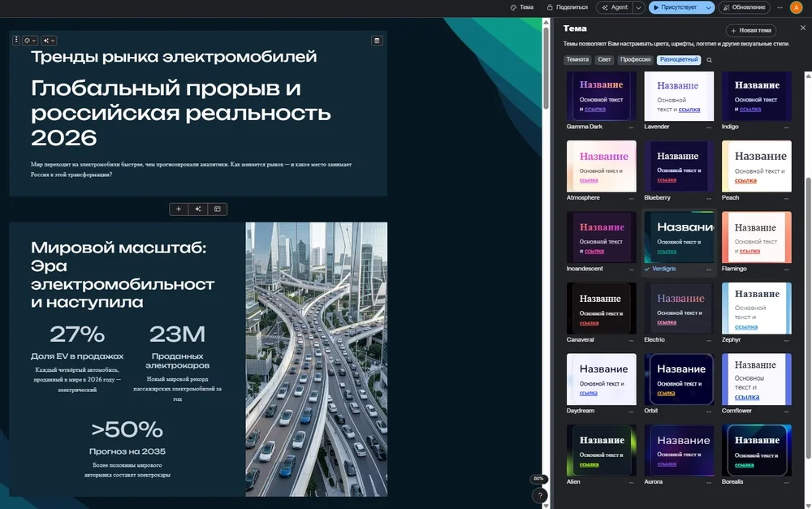Image resolution: width=812 pixels, height=509 pixels.
Task: Click the highway traffic image on slide
Action: [317, 360]
